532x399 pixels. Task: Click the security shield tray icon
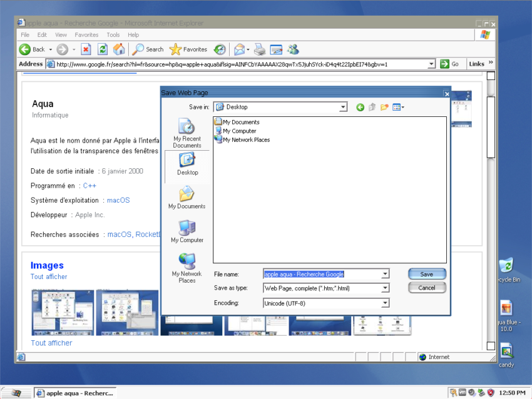491,393
